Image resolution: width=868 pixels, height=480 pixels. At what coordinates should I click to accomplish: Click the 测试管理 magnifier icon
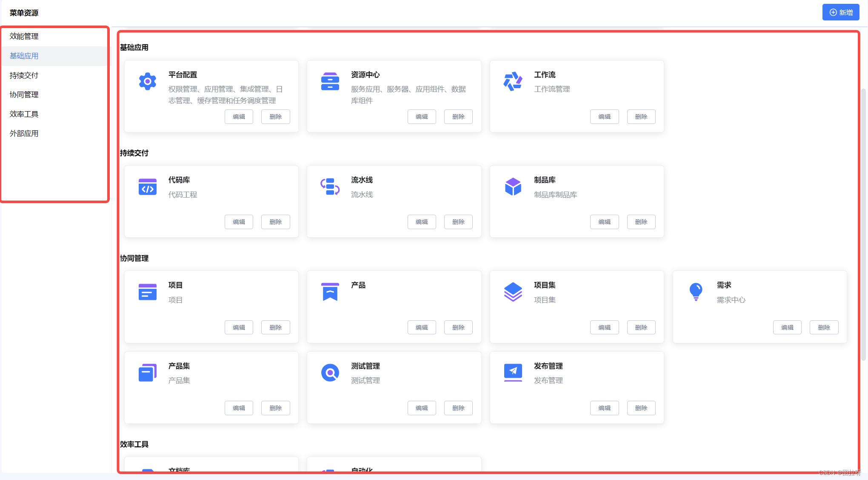click(330, 373)
